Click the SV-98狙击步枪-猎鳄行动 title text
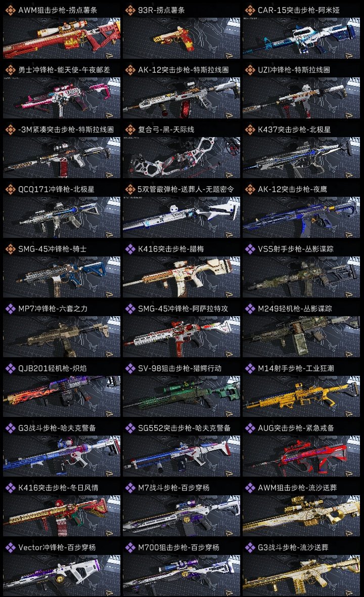364x597 pixels. pos(179,368)
